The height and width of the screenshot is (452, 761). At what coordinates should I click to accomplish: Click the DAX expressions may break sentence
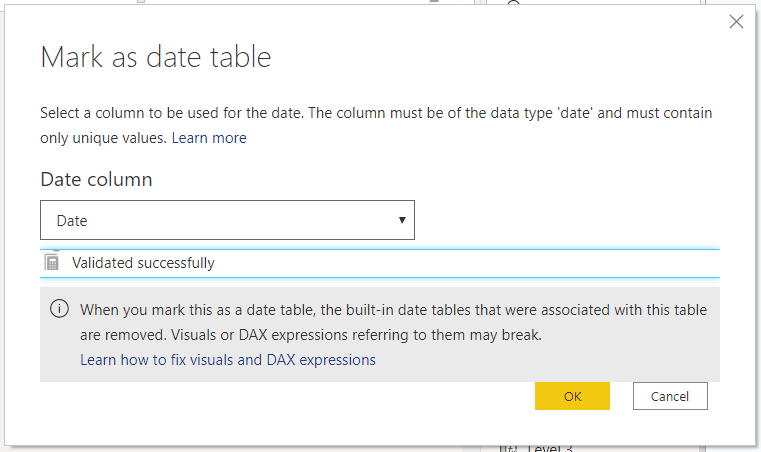click(311, 335)
